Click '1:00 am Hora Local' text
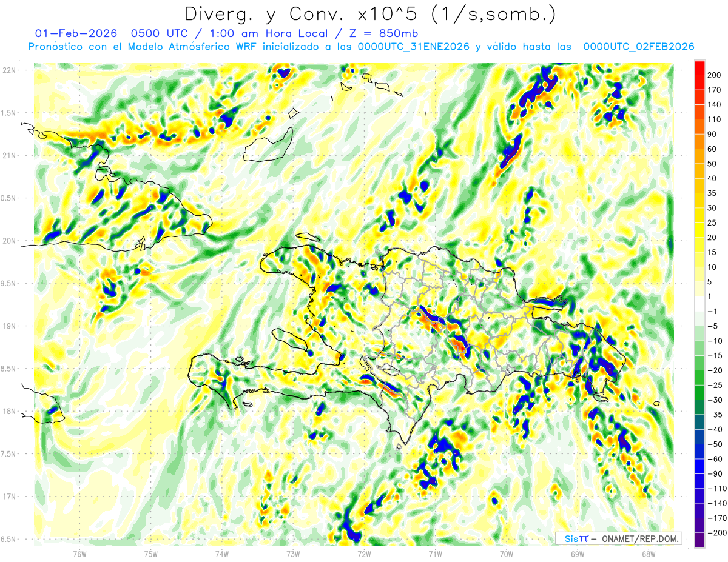This screenshot has height=562, width=728. pyautogui.click(x=269, y=33)
